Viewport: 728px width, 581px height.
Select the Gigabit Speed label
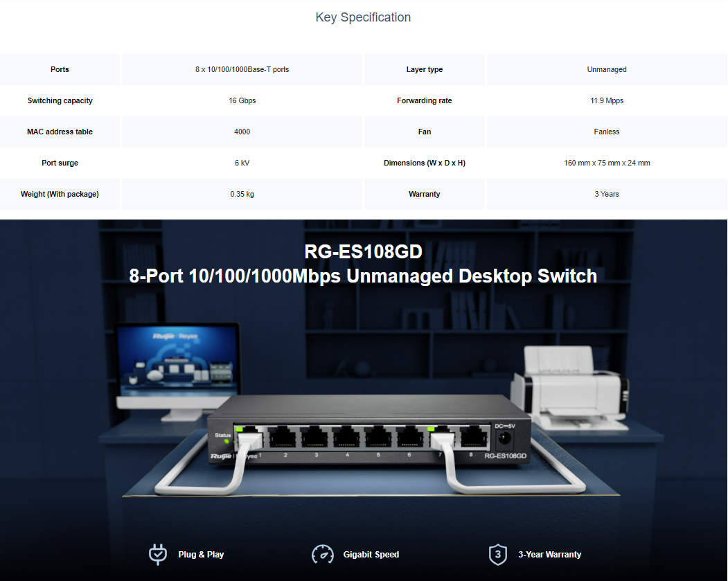point(371,555)
